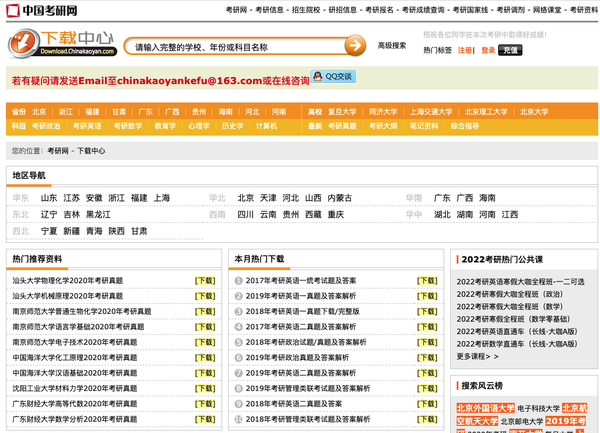Focus the school, year or subject search box

point(235,47)
